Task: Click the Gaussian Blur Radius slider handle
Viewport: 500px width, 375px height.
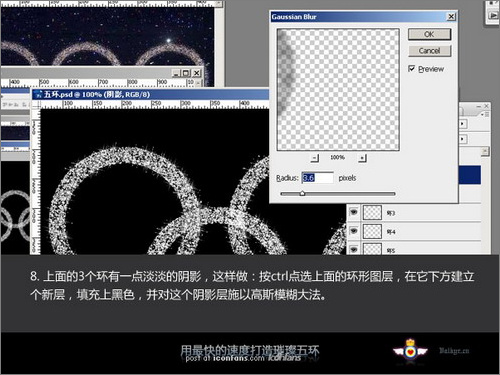Action: pos(302,193)
